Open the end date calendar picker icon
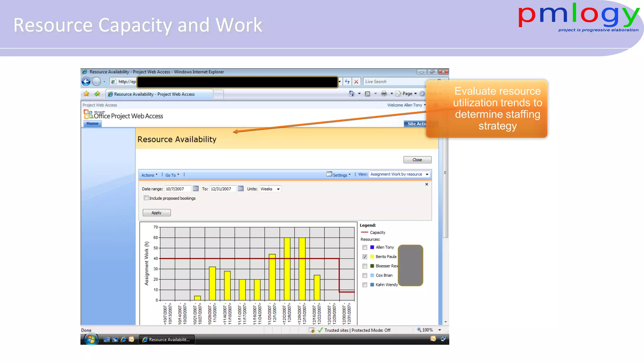 tap(241, 189)
